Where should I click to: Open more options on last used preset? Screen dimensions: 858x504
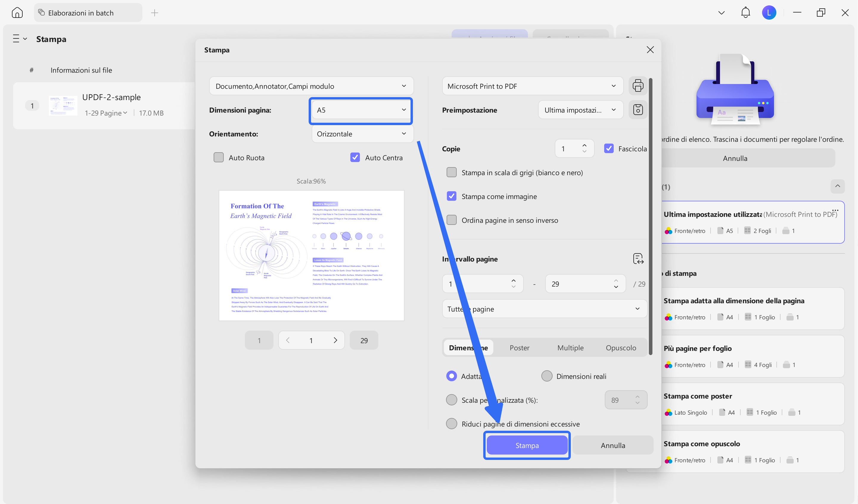coord(835,210)
